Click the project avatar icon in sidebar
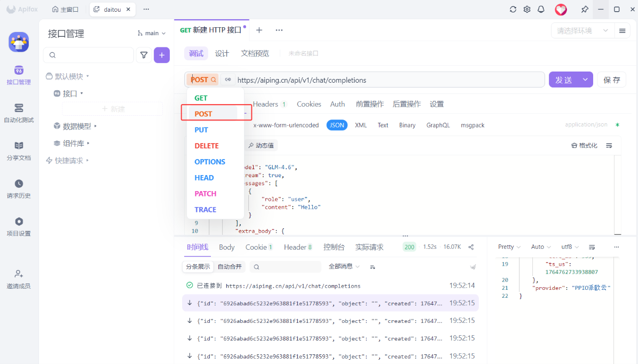This screenshot has width=638, height=364. [19, 42]
